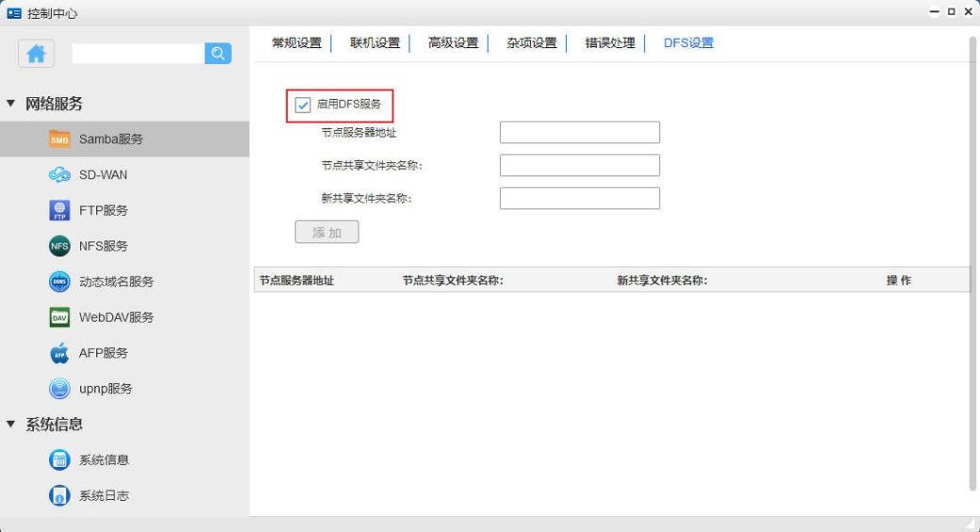980x532 pixels.
Task: Open the 系统日志 log icon
Action: [59, 495]
